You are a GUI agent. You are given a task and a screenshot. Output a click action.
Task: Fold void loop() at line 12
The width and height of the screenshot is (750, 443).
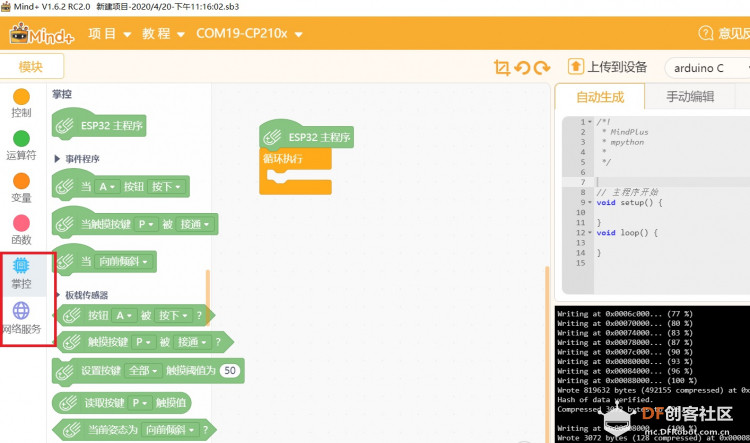pos(590,233)
